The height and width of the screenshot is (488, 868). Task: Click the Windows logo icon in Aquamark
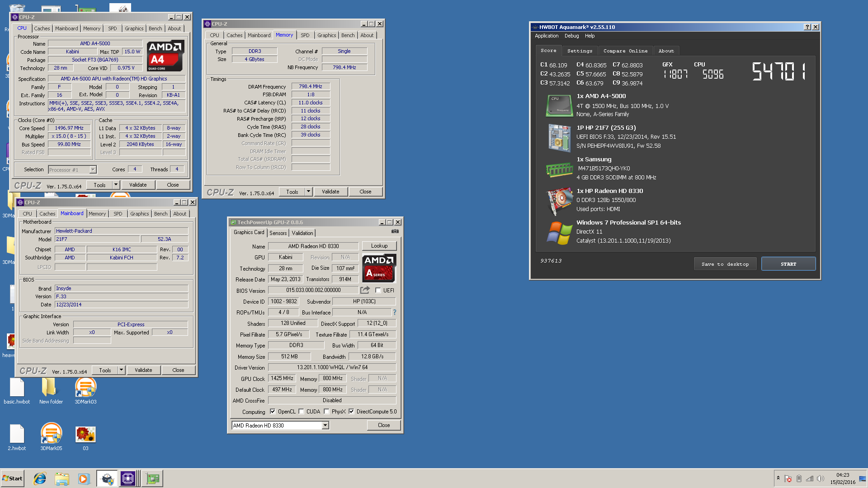point(559,233)
